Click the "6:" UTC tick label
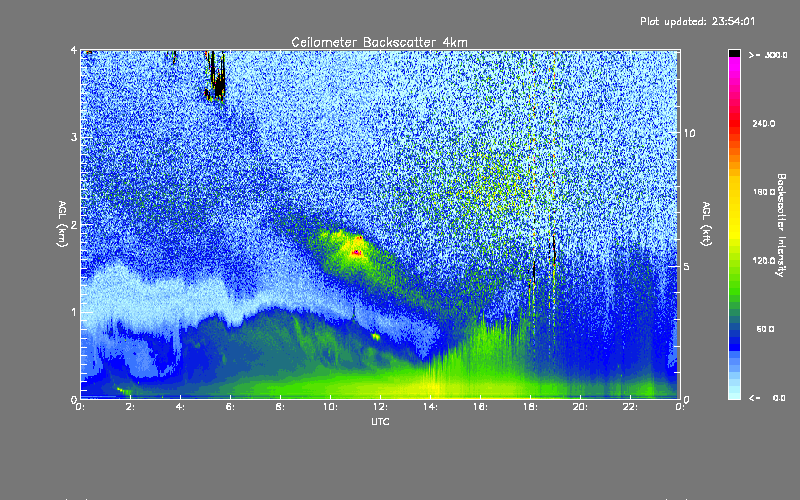The height and width of the screenshot is (500, 800). point(230,407)
